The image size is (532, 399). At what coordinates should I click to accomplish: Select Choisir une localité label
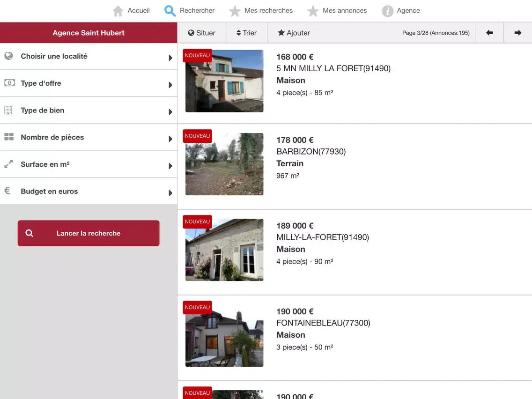(54, 56)
